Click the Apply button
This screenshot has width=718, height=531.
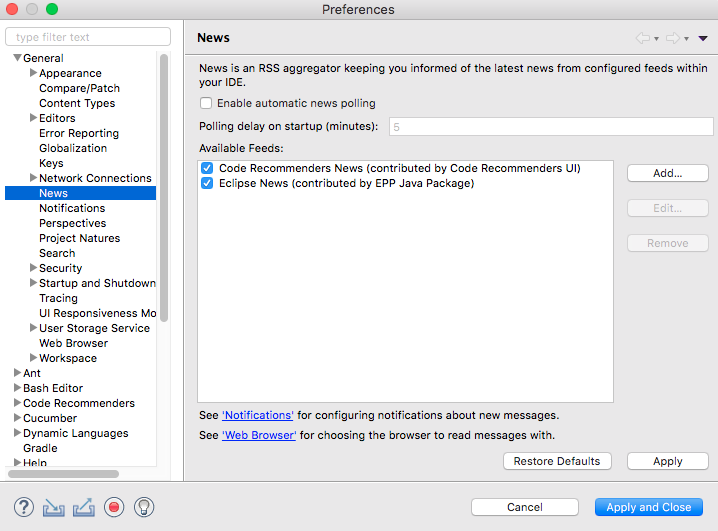point(668,461)
